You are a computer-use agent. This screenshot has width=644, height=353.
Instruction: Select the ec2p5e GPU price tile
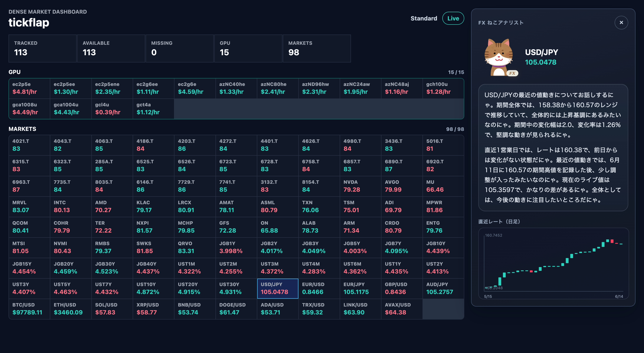(29, 88)
